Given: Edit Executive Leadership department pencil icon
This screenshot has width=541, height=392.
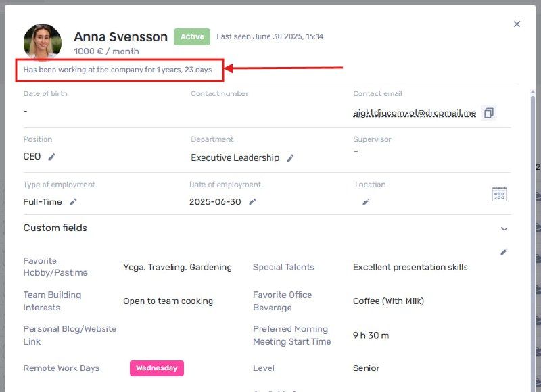Looking at the screenshot, I should (x=291, y=158).
